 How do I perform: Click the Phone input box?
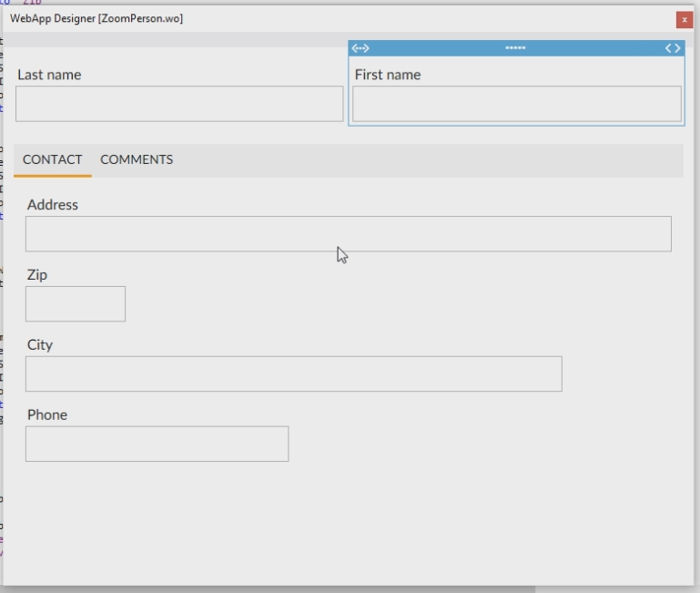click(157, 444)
